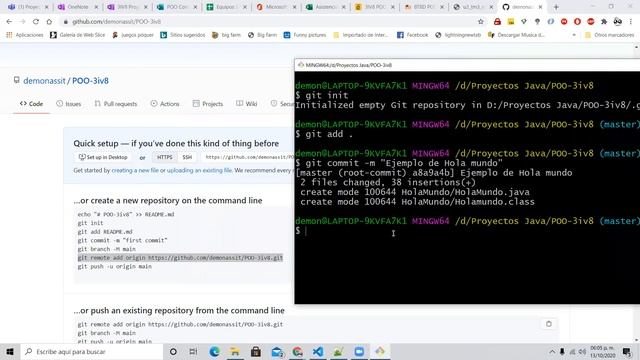This screenshot has width=640, height=360.
Task: Click the repository URL field
Action: [247, 157]
